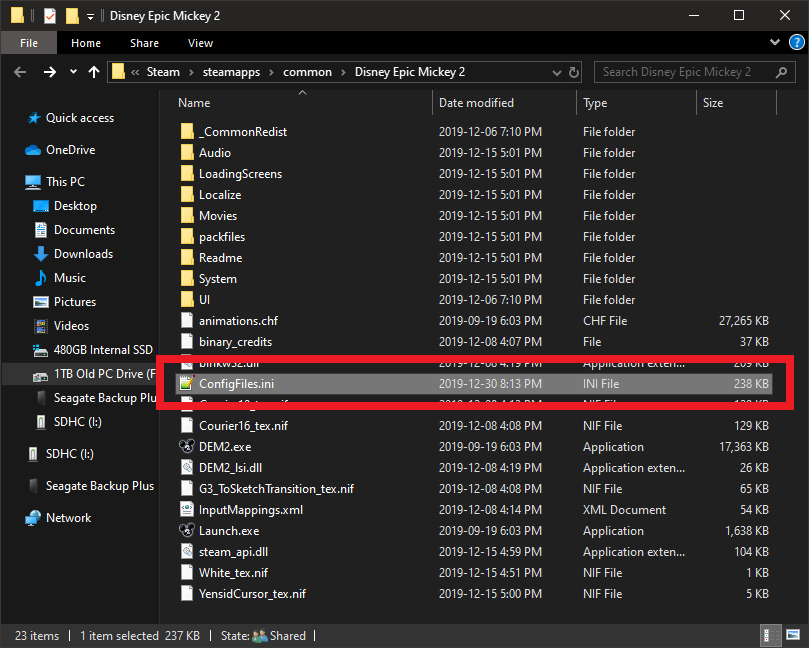This screenshot has height=648, width=809.
Task: Open Desktop in the navigation pane
Action: pyautogui.click(x=75, y=206)
